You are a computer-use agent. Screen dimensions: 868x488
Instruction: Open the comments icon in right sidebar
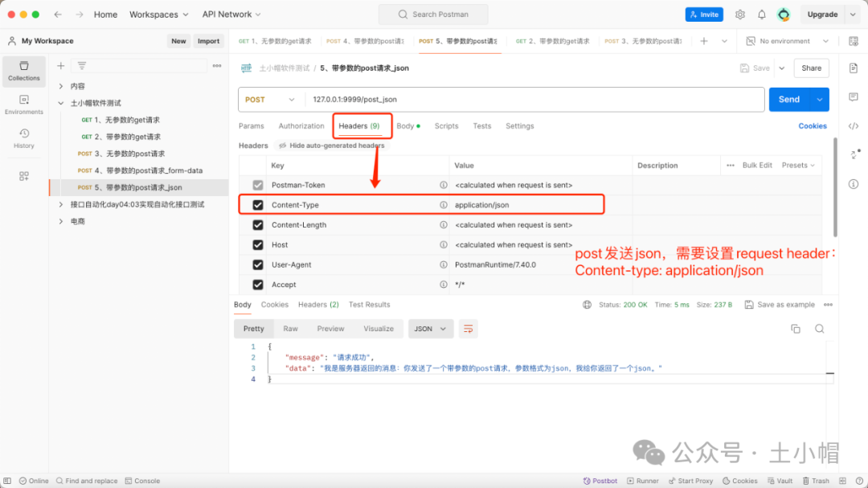pos(854,97)
